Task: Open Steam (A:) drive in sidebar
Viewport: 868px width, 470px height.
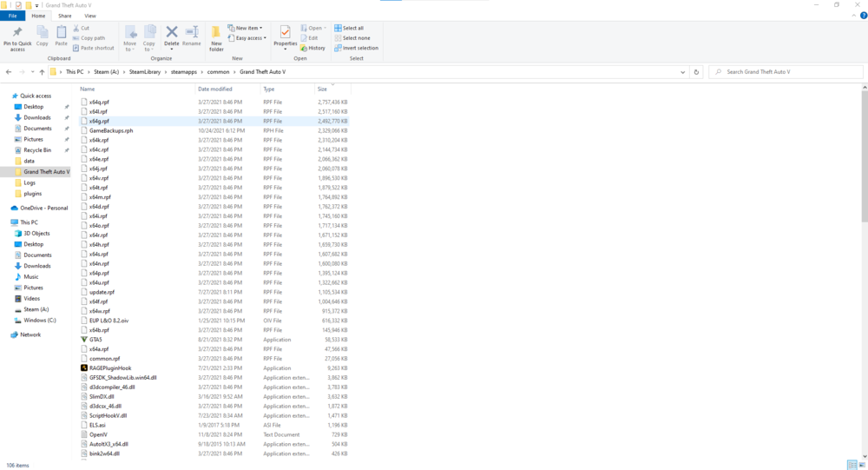Action: tap(36, 310)
